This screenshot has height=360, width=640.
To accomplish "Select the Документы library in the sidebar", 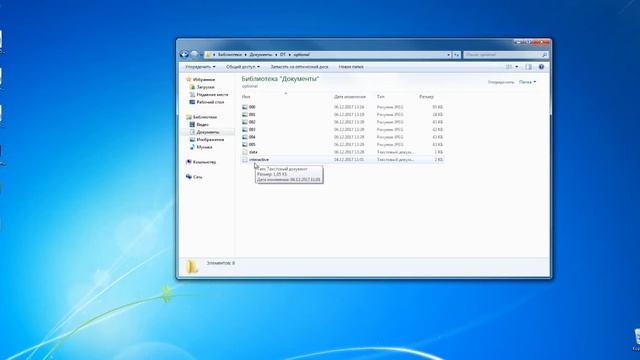I will (208, 132).
